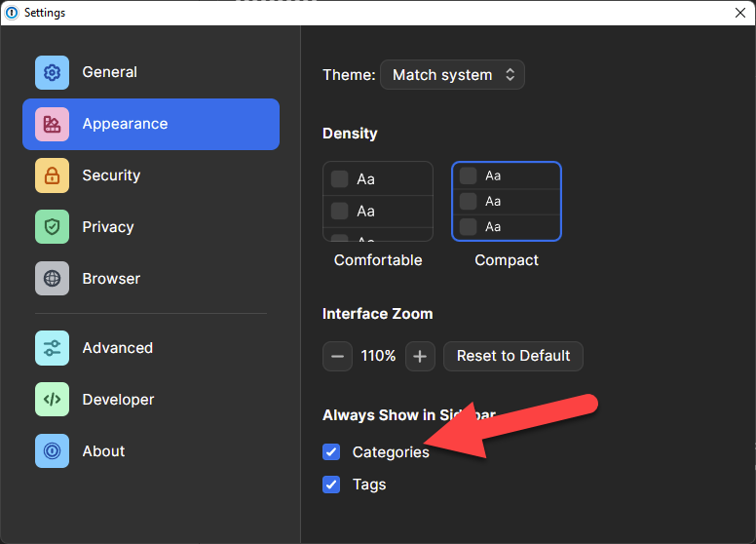Select the Comfortable density preview
The image size is (756, 544).
tap(378, 202)
